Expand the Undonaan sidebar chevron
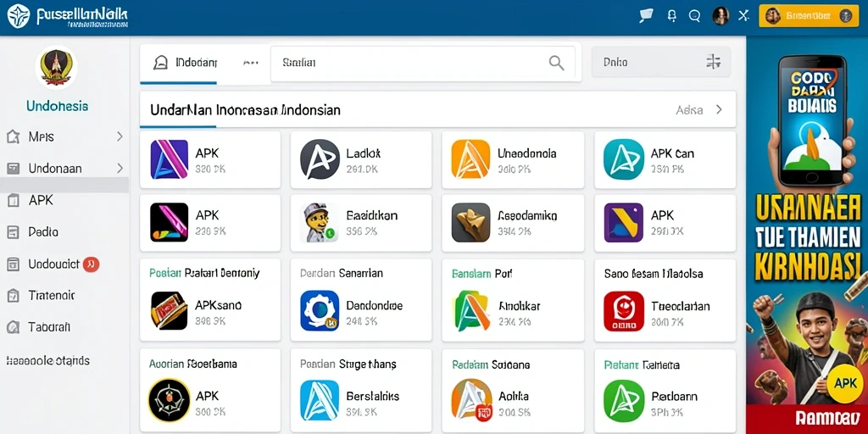This screenshot has width=868, height=434. click(120, 169)
